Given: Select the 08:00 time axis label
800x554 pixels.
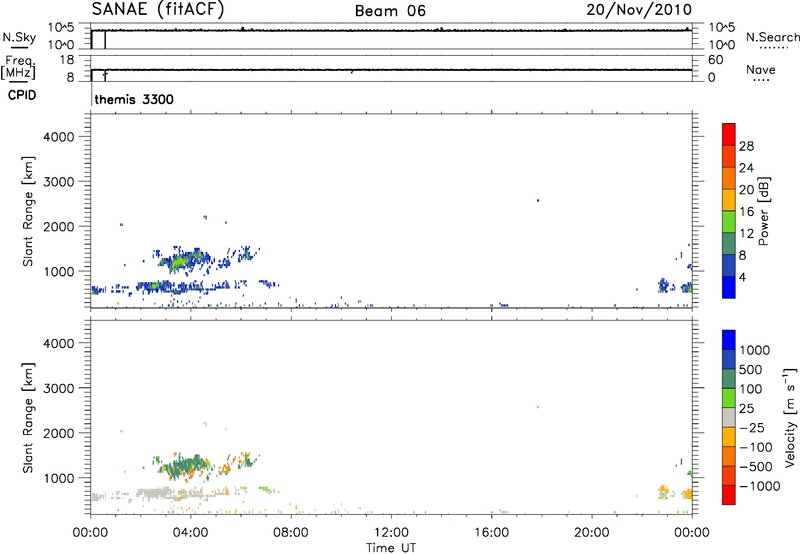Looking at the screenshot, I should (291, 533).
